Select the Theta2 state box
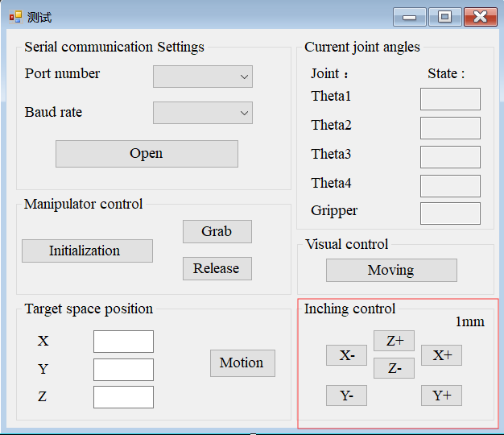This screenshot has height=435, width=504. [450, 128]
